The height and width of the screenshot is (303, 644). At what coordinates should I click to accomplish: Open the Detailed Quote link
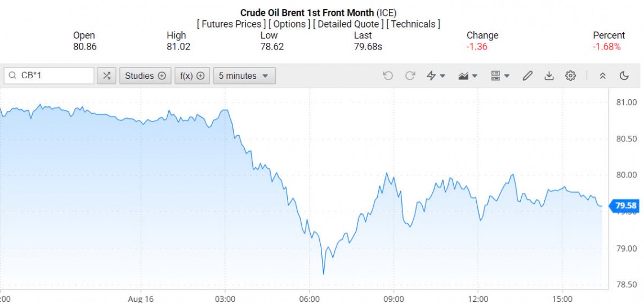[x=348, y=24]
